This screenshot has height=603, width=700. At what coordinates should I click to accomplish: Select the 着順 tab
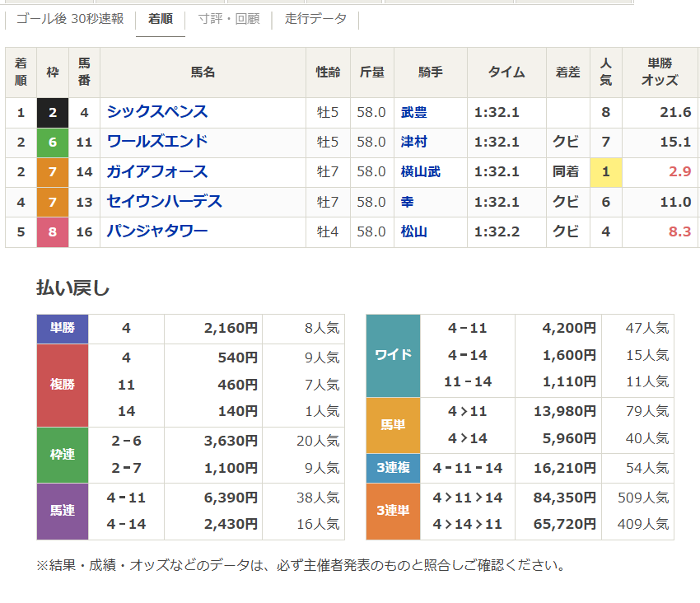[x=161, y=19]
